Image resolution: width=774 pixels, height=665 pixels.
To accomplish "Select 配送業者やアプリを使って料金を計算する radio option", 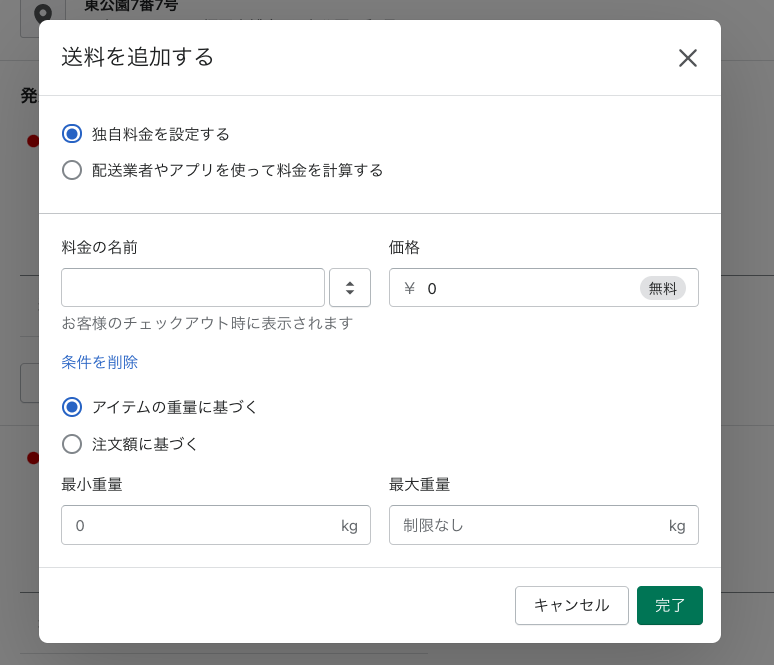I will click(x=72, y=170).
